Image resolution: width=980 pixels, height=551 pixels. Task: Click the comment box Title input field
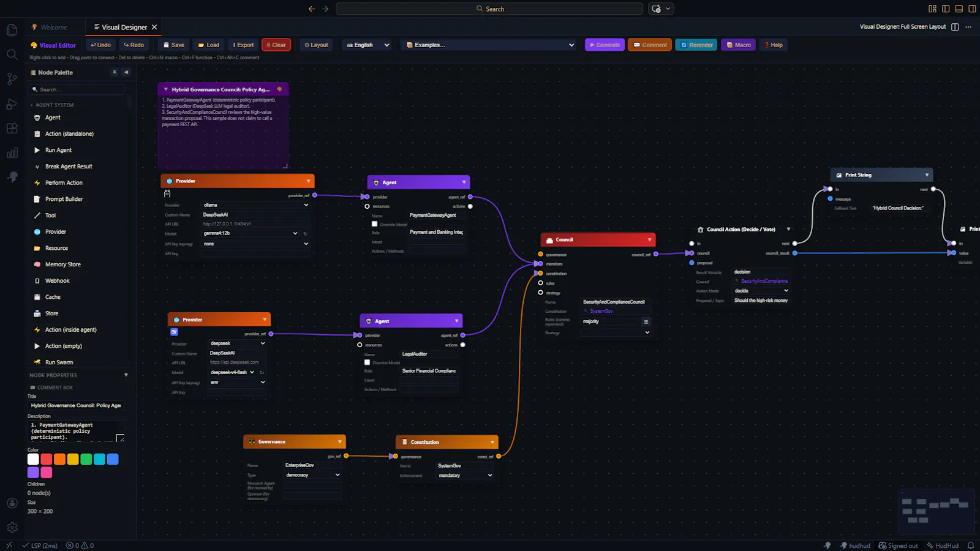(76, 405)
